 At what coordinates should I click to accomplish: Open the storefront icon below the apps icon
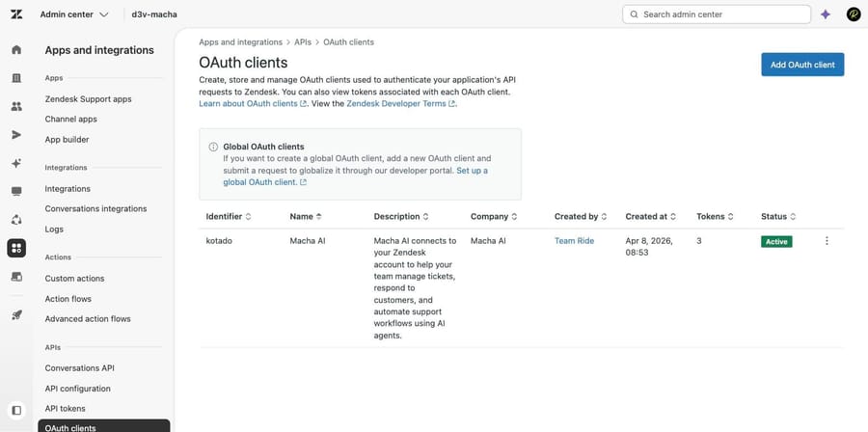[x=16, y=276]
